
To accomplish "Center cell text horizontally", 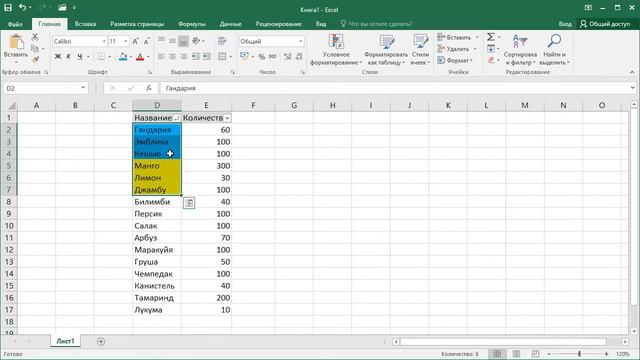I will (173, 56).
